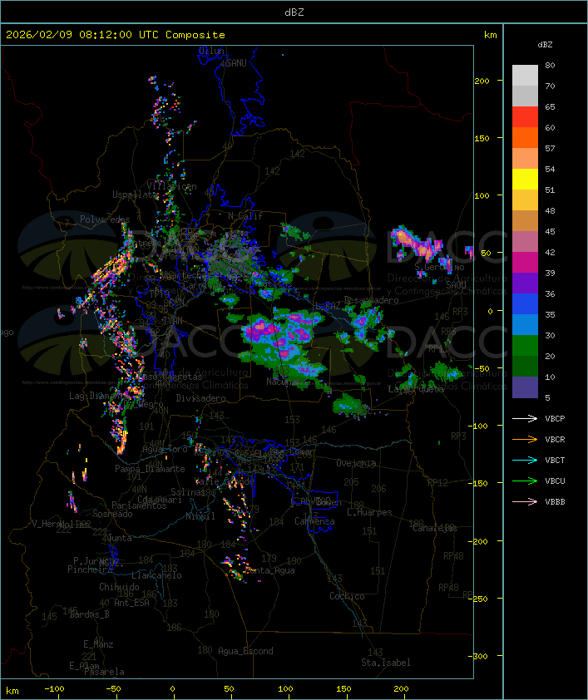This screenshot has width=588, height=700.
Task: Click the Pasarela place label
Action: 104,672
